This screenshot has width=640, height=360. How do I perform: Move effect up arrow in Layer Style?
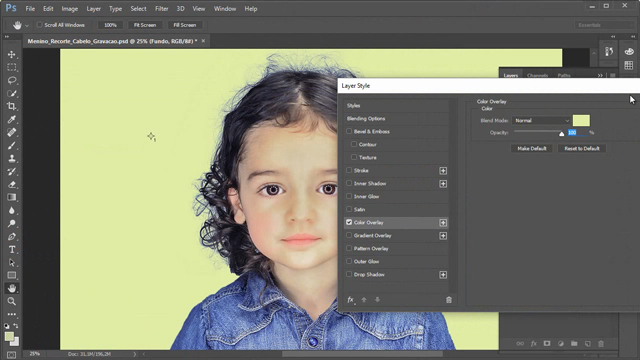tap(364, 300)
